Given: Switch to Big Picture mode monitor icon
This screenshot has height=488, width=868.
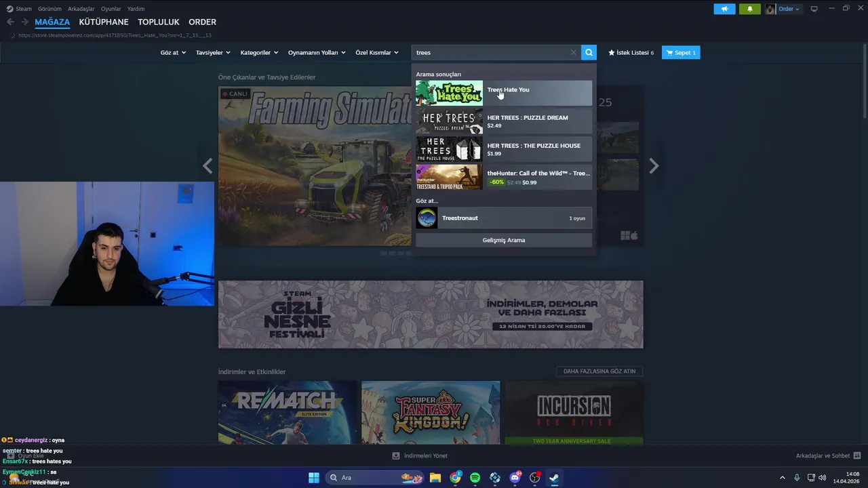Looking at the screenshot, I should point(814,9).
